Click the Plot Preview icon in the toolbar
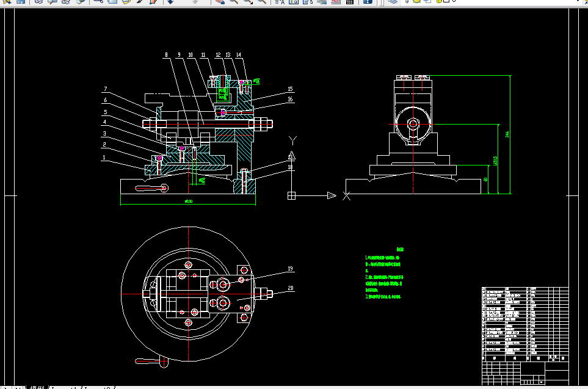This screenshot has width=588, height=389. point(52,1)
